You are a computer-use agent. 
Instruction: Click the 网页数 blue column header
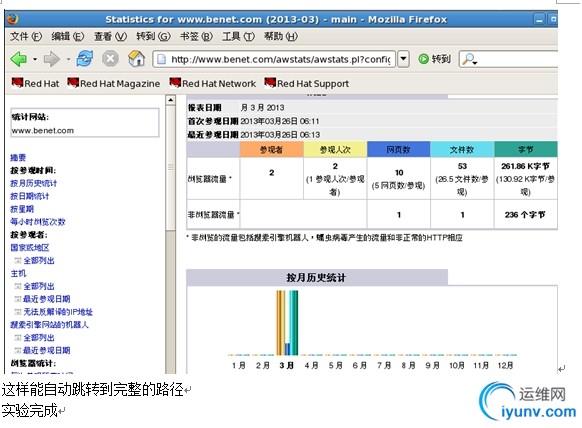tap(399, 149)
